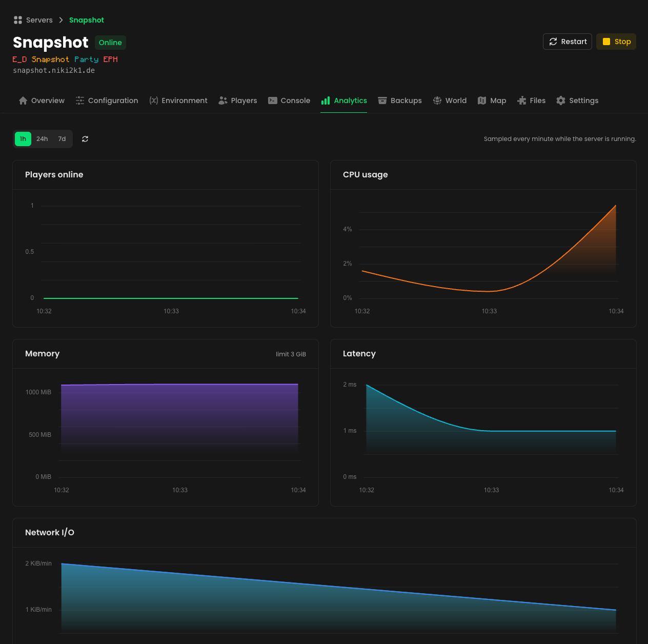Click the sampling note about every minute
The image size is (648, 644).
tap(560, 139)
